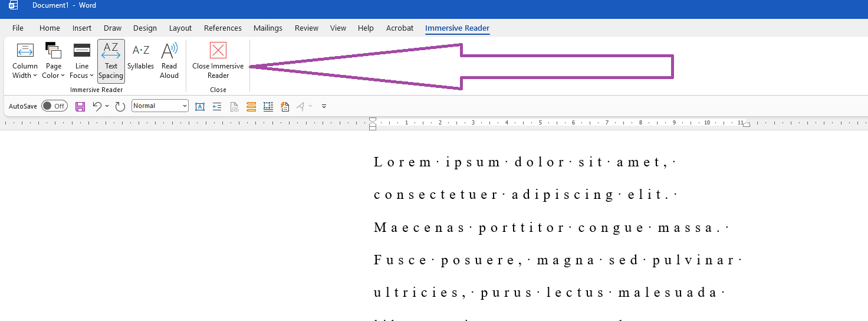Click the word "pulvinar" in document
868x321 pixels.
point(692,261)
